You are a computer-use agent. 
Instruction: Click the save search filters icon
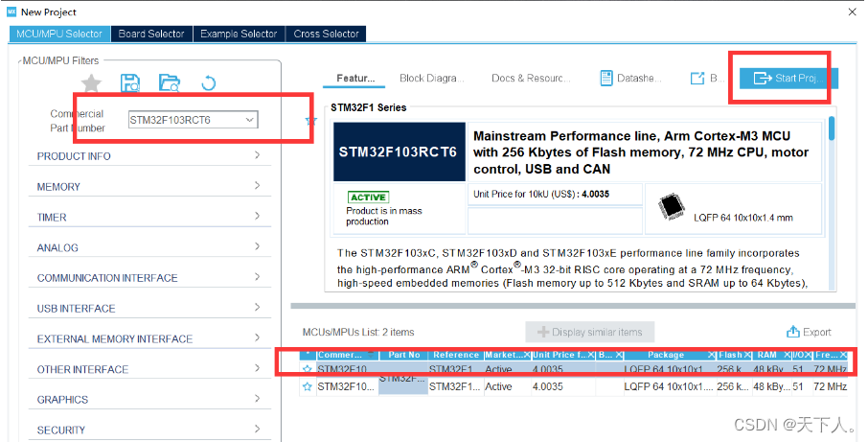[x=130, y=83]
